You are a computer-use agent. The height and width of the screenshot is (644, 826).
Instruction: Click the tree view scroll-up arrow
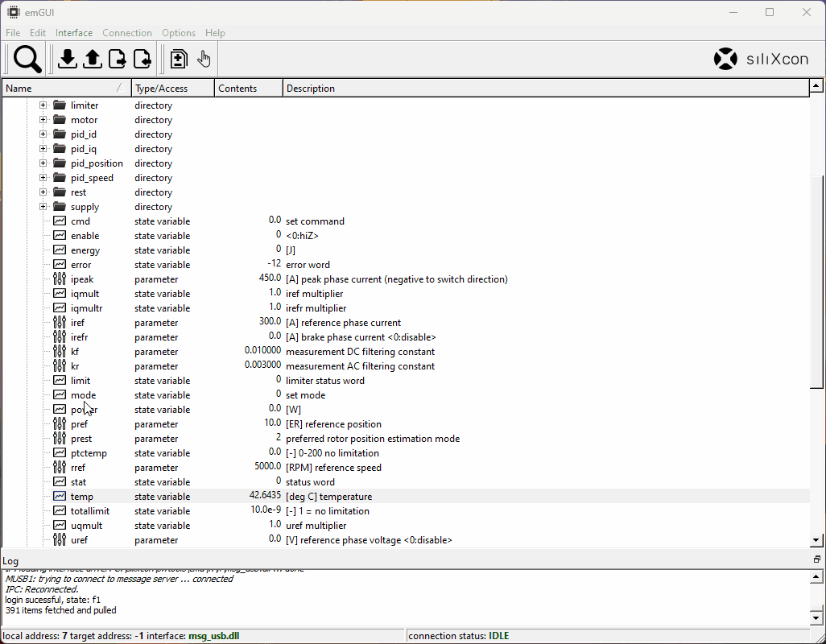point(816,85)
